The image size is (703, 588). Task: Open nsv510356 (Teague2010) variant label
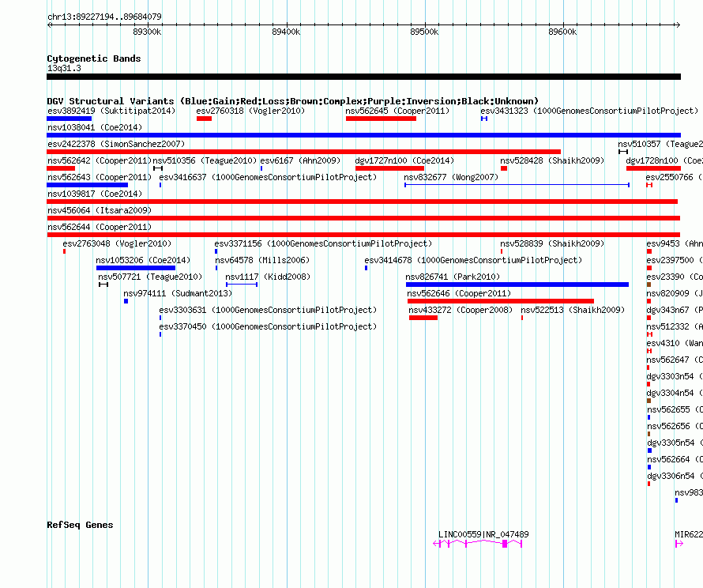click(205, 160)
